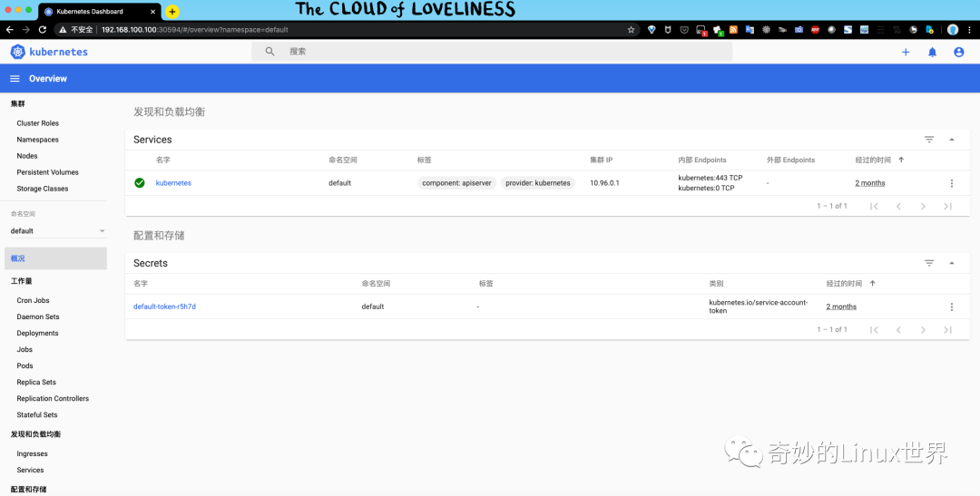
Task: Open Namespaces in sidebar
Action: click(37, 140)
